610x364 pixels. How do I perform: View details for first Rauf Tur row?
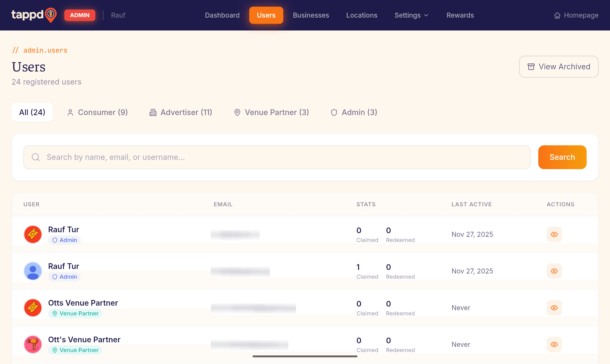[x=554, y=234]
